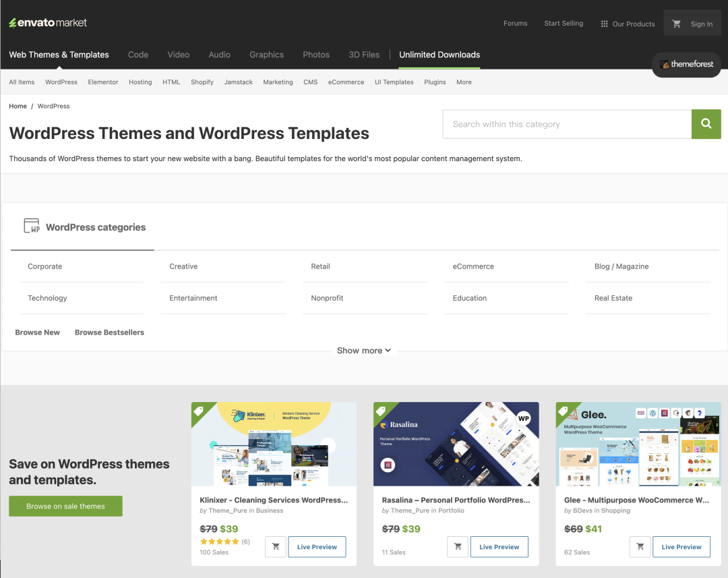Open the Corporate category
Viewport: 728px width, 578px height.
(x=45, y=266)
